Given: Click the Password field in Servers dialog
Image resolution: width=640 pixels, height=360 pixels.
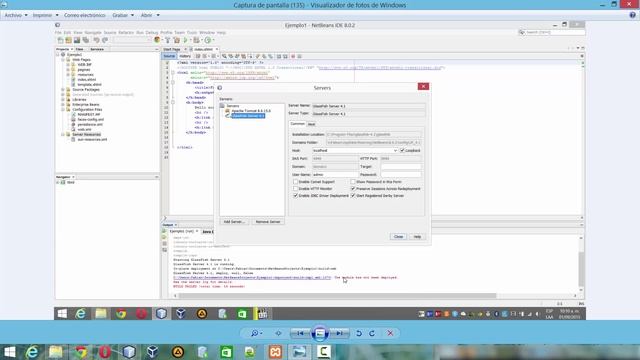Looking at the screenshot, I should 401,174.
